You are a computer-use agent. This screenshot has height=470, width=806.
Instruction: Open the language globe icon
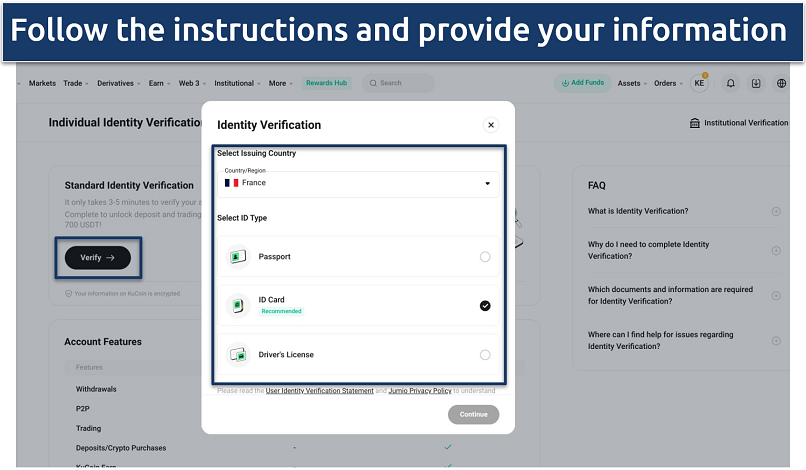coord(781,83)
